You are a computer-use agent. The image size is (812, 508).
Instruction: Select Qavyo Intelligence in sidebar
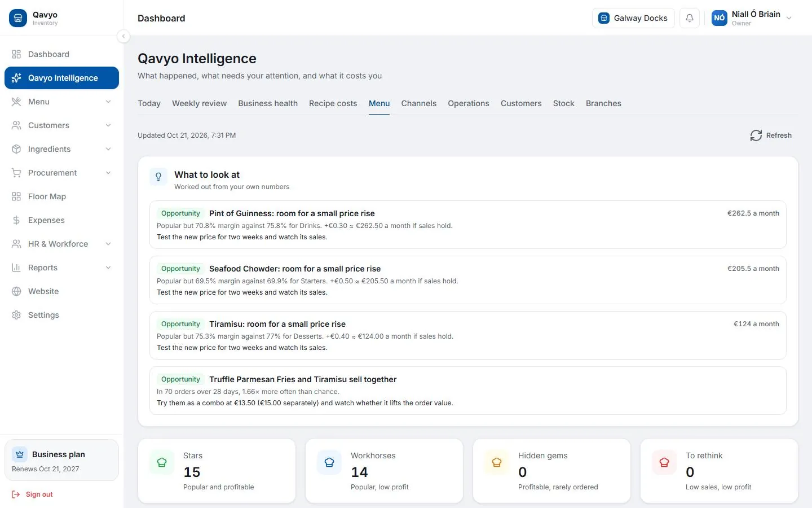pyautogui.click(x=61, y=78)
